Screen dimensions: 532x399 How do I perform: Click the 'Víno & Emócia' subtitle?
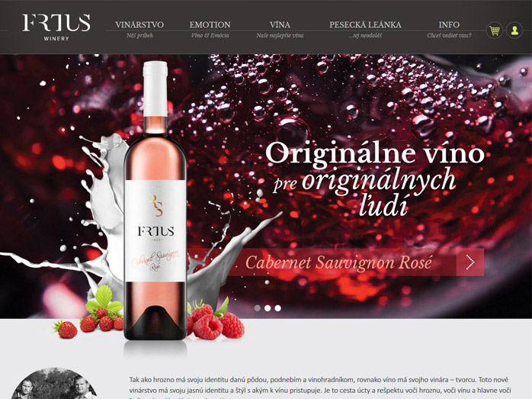pyautogui.click(x=210, y=35)
